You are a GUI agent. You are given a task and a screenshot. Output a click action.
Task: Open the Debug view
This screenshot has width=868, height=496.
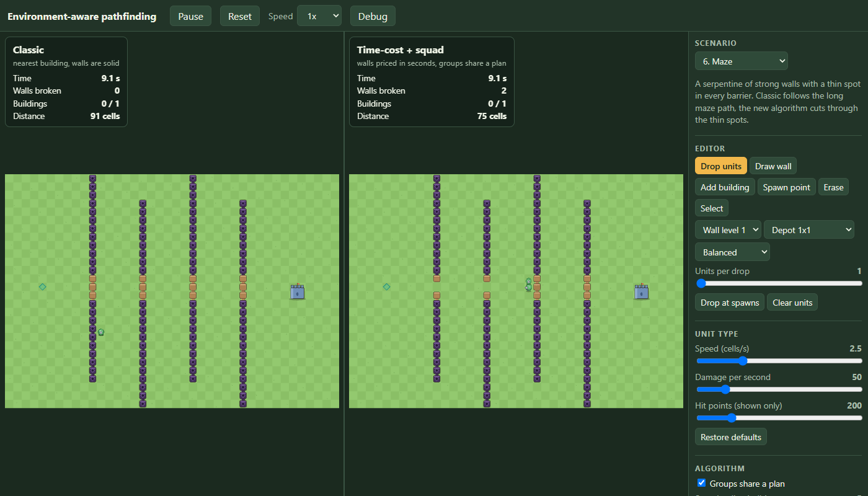[x=373, y=16]
